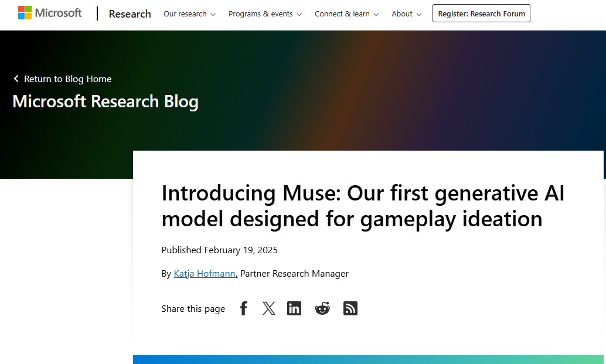
Task: Open Katja Hofmann's author profile link
Action: pyautogui.click(x=204, y=273)
